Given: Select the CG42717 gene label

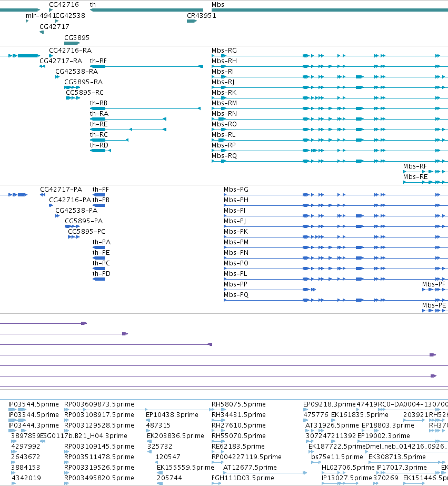Looking at the screenshot, I should click(54, 27).
